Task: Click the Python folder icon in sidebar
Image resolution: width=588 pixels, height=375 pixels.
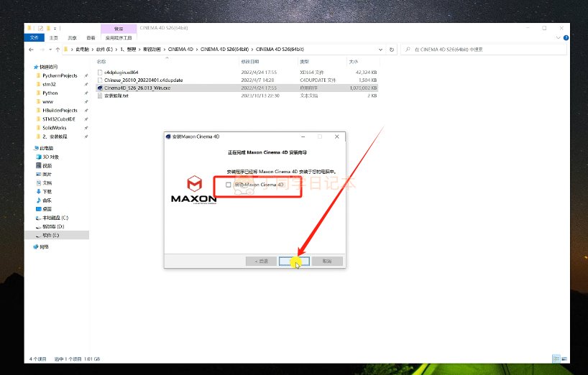Action: [x=38, y=93]
